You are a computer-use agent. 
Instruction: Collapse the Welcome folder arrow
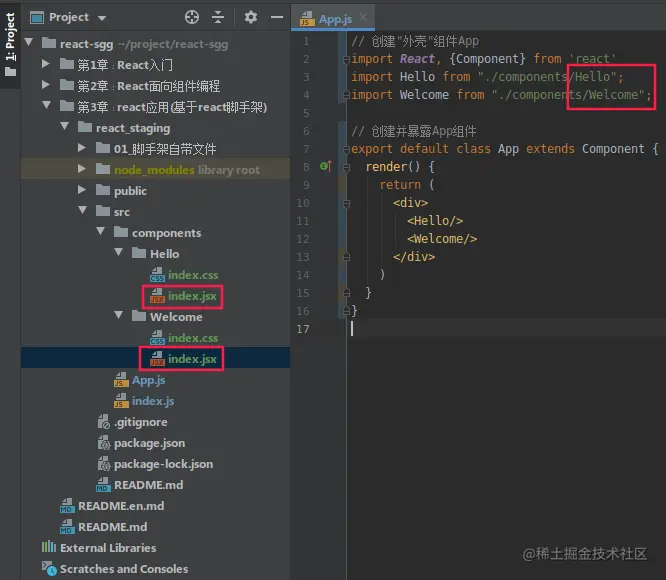coord(119,315)
